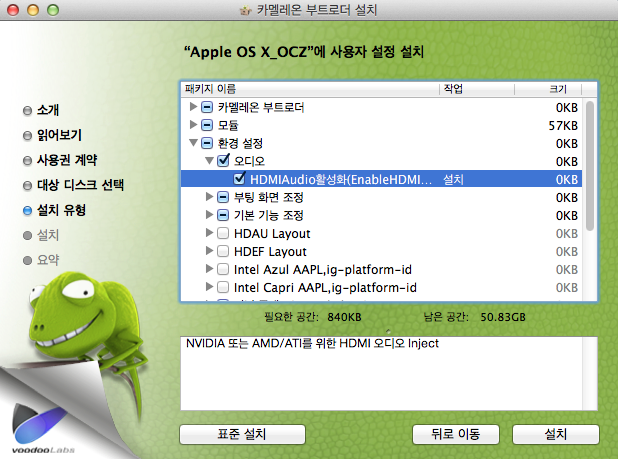The height and width of the screenshot is (459, 618).
Task: Check the Intel Capri AAPL,ig-platform-id checkbox
Action: click(x=223, y=287)
